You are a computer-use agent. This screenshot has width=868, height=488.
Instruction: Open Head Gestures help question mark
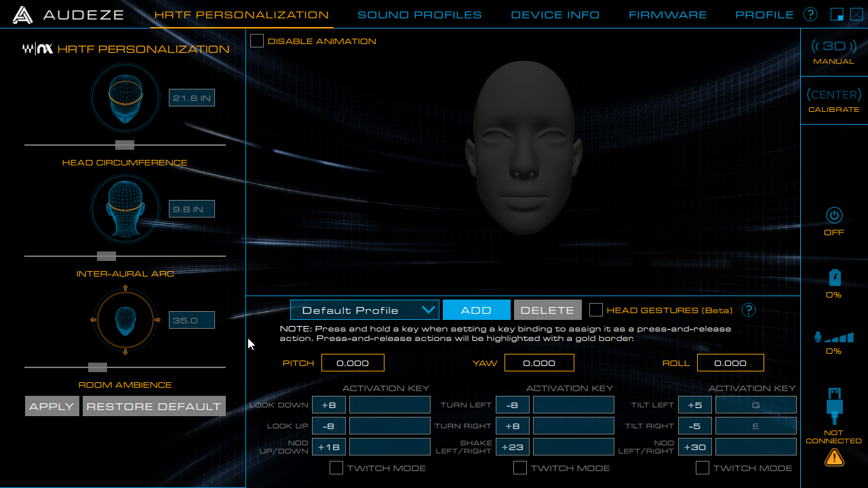coord(749,310)
